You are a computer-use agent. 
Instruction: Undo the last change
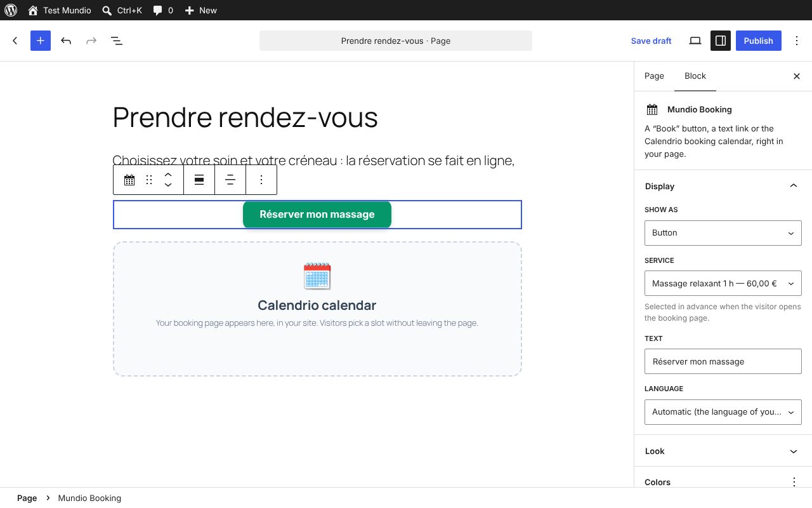66,41
